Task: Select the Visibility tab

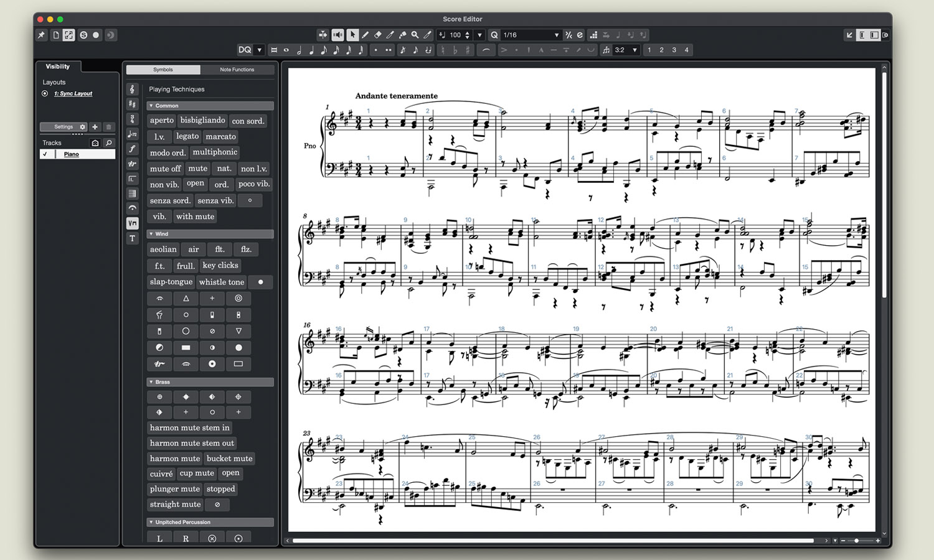Action: (57, 67)
